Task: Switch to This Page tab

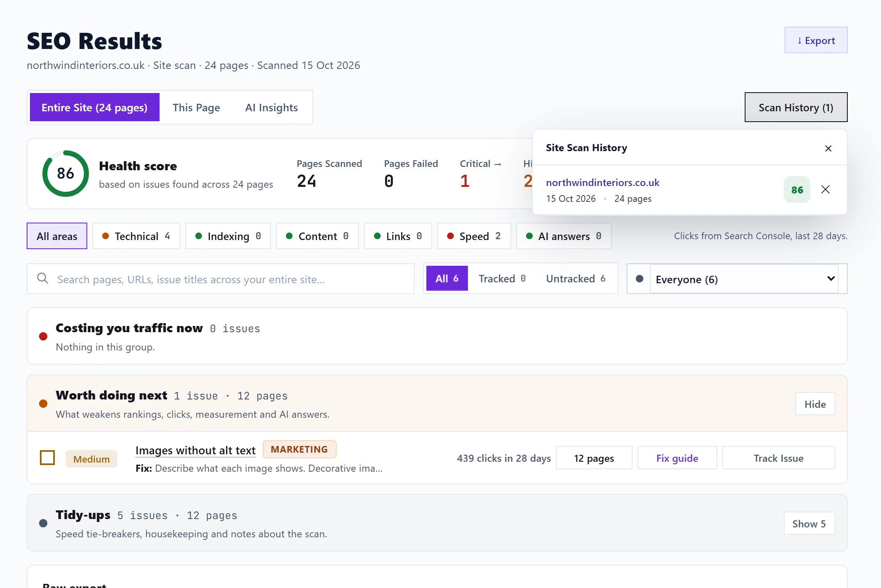Action: 196,107
